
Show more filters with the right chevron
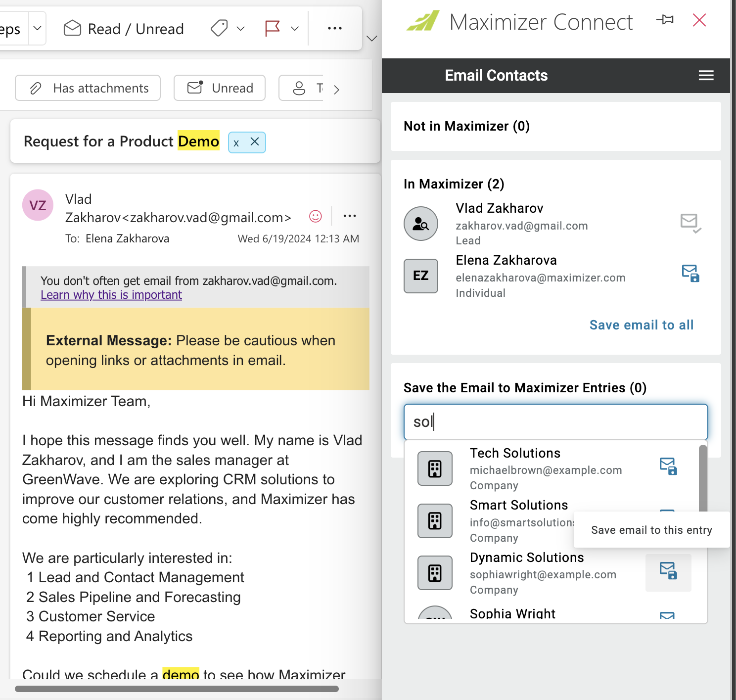[x=336, y=90]
